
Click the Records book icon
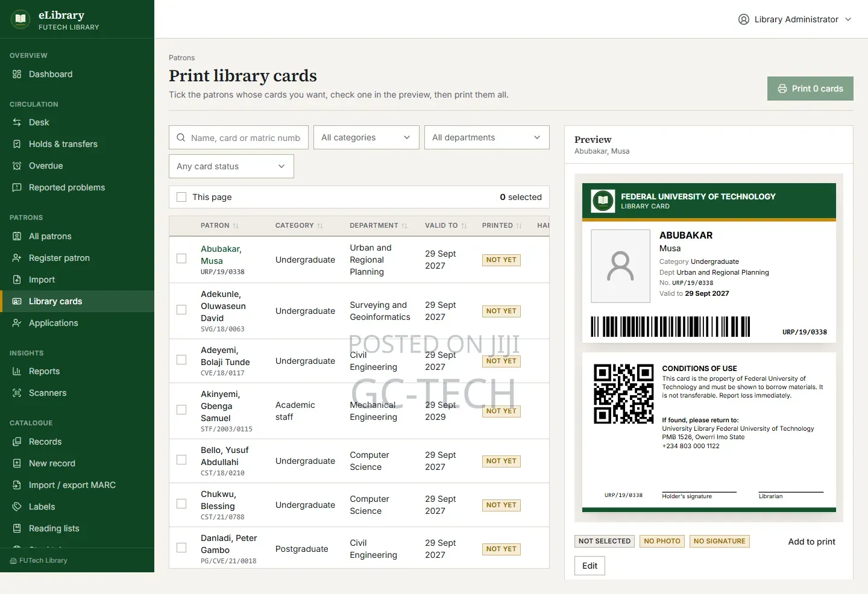pos(17,442)
